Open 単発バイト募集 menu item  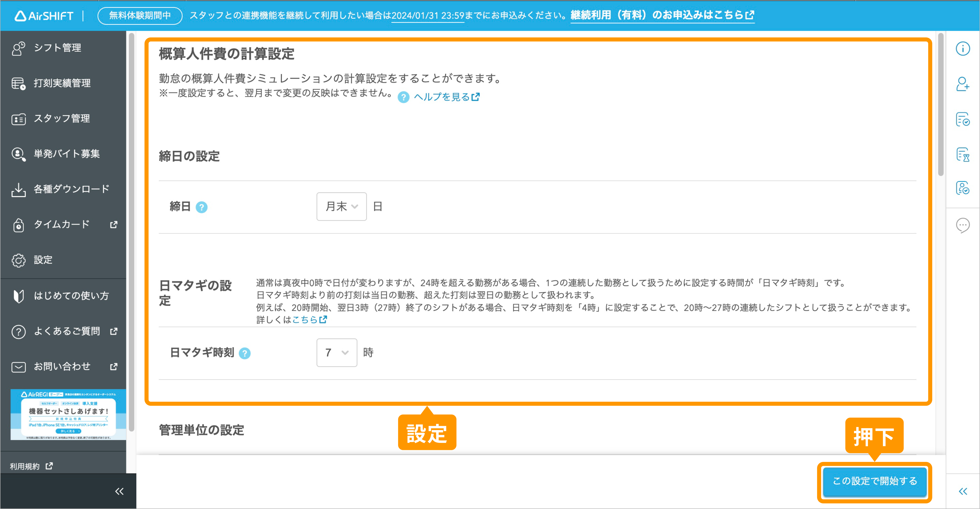point(67,154)
